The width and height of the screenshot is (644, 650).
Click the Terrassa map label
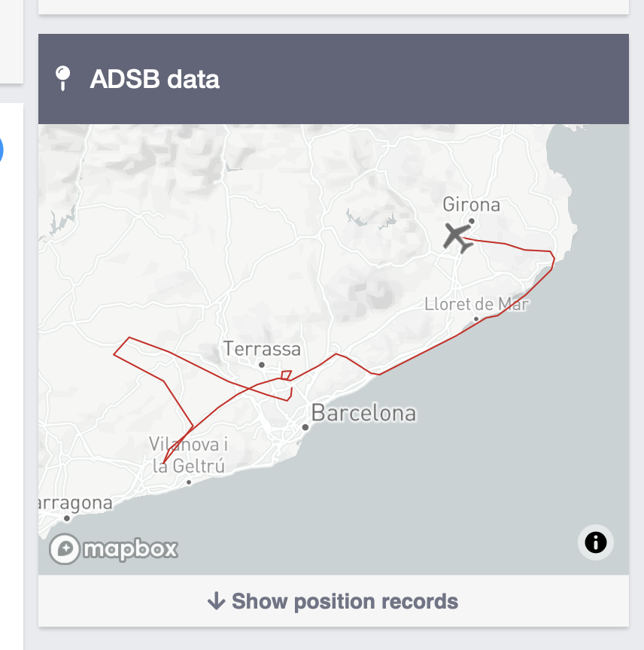click(262, 349)
